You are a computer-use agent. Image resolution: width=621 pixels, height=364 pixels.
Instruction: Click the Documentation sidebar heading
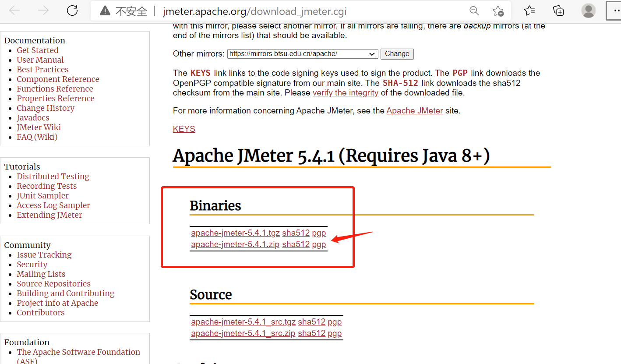[x=35, y=41]
